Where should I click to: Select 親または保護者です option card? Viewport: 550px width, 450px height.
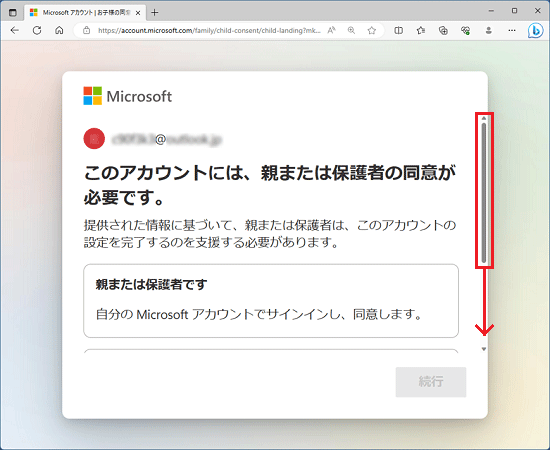click(x=271, y=301)
